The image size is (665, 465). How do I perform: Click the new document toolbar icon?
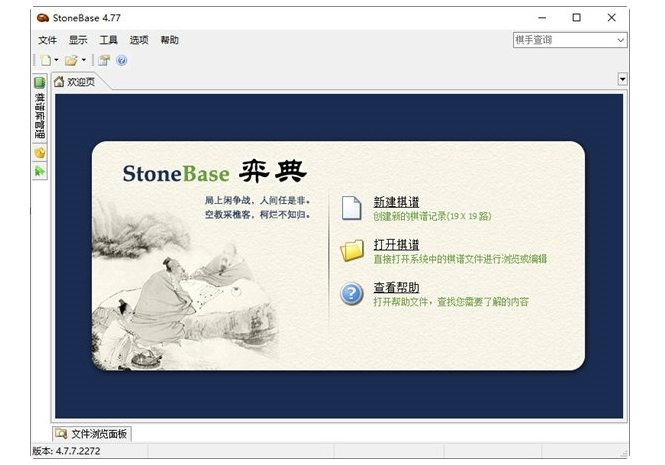click(45, 60)
